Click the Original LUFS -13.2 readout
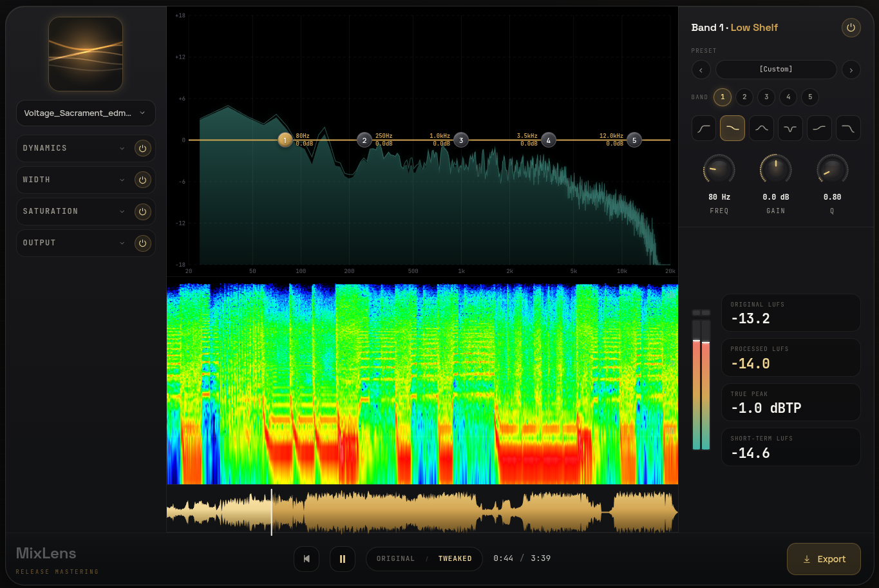879x588 pixels. 791,313
